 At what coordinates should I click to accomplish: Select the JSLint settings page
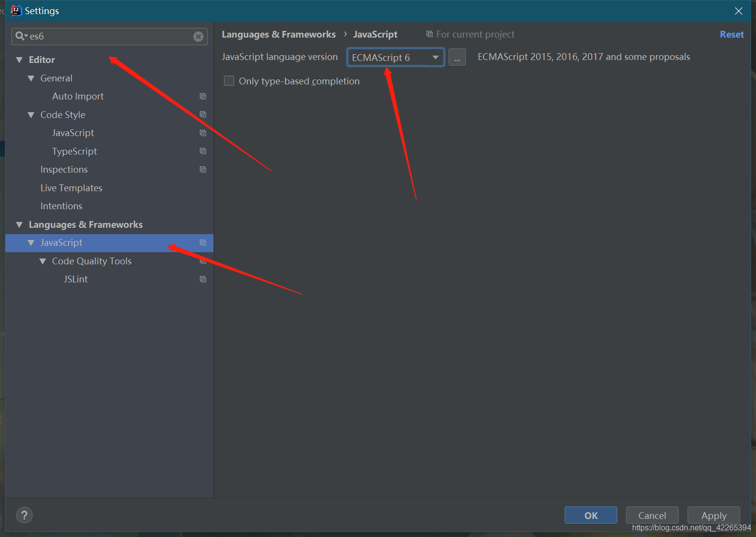76,279
